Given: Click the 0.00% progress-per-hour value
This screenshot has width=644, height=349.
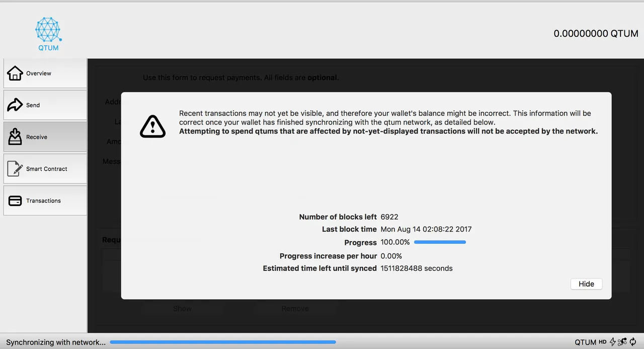Looking at the screenshot, I should click(391, 256).
